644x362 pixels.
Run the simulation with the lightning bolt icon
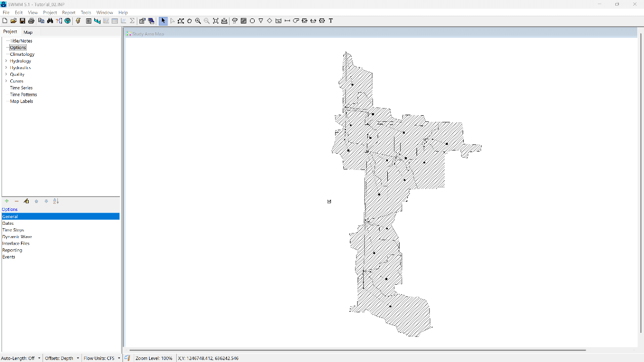[x=78, y=21]
